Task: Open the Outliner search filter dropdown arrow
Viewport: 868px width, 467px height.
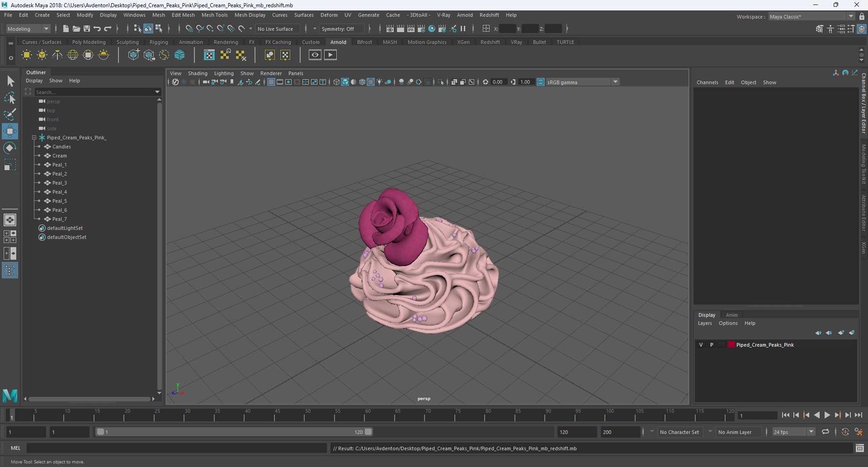Action: coord(157,92)
